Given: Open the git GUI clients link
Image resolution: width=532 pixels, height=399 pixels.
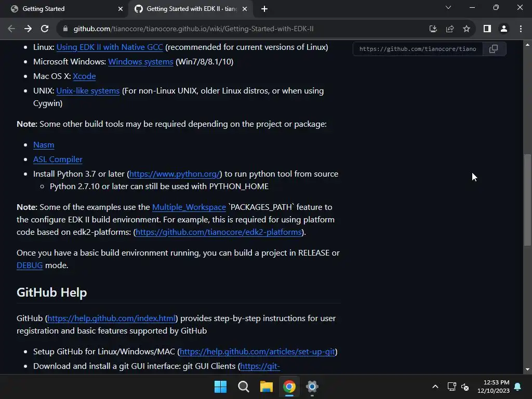Looking at the screenshot, I should pos(260,366).
